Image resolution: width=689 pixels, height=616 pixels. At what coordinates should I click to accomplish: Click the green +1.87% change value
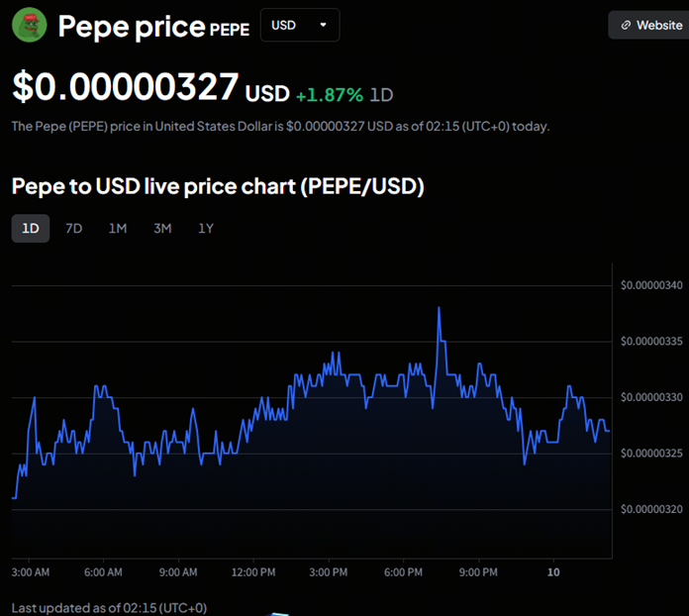(x=329, y=95)
